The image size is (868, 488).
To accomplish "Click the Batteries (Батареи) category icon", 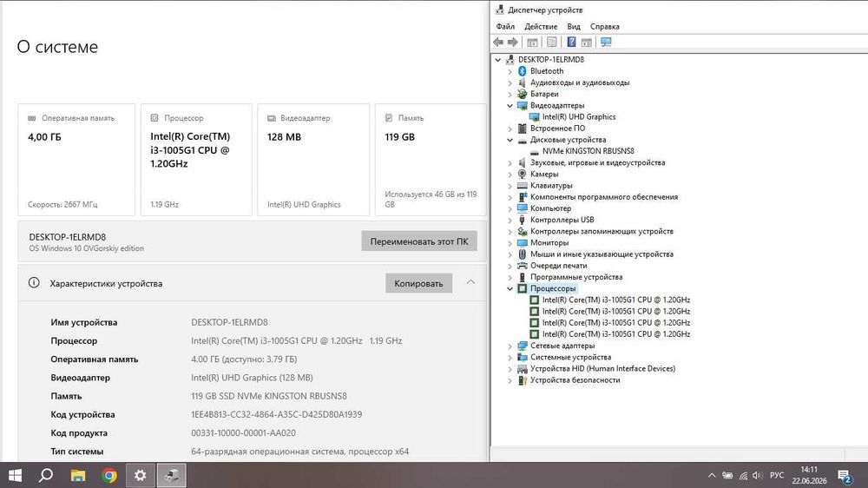I will [522, 94].
